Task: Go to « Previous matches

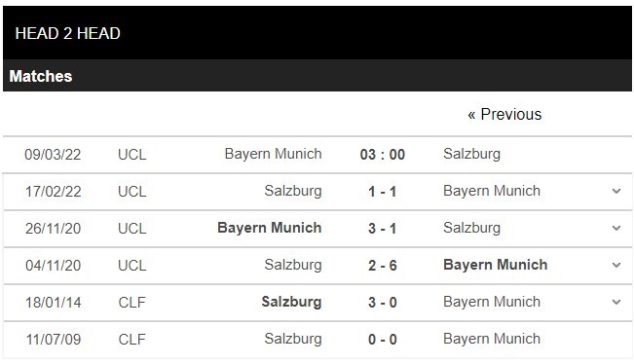Action: (x=504, y=114)
